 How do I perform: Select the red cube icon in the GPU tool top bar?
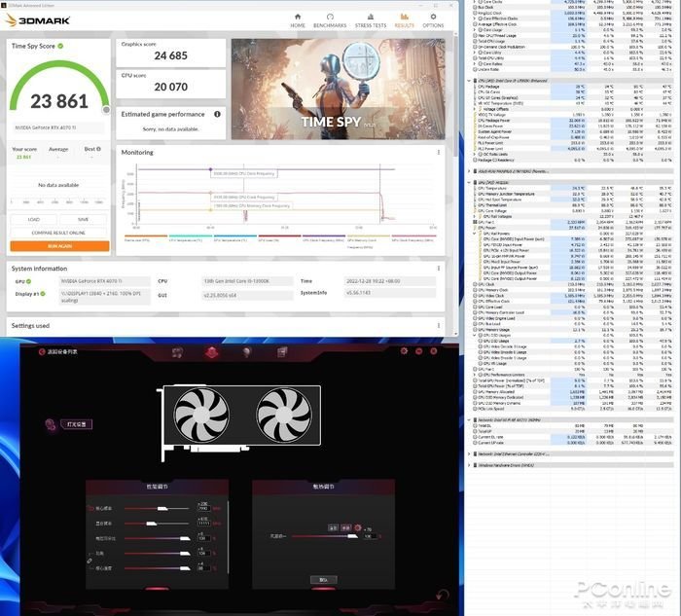point(211,352)
